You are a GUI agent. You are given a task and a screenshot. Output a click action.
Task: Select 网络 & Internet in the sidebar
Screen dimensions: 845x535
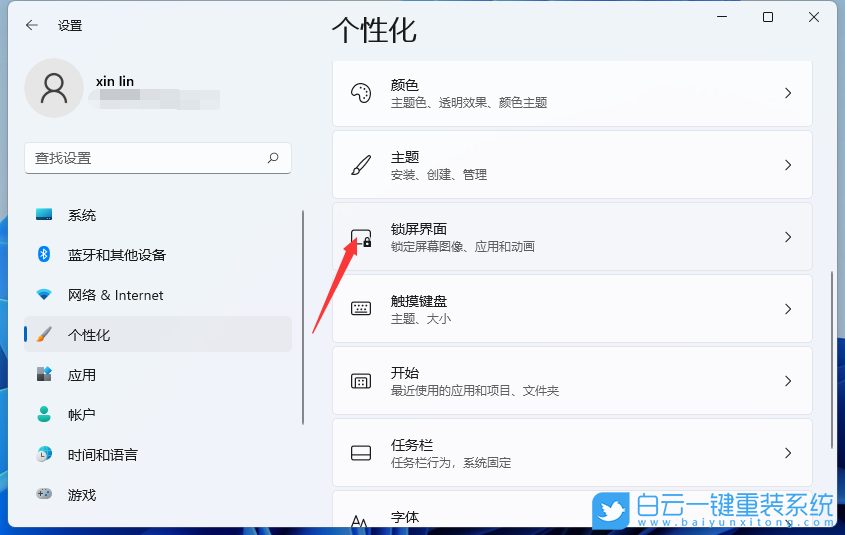point(158,295)
